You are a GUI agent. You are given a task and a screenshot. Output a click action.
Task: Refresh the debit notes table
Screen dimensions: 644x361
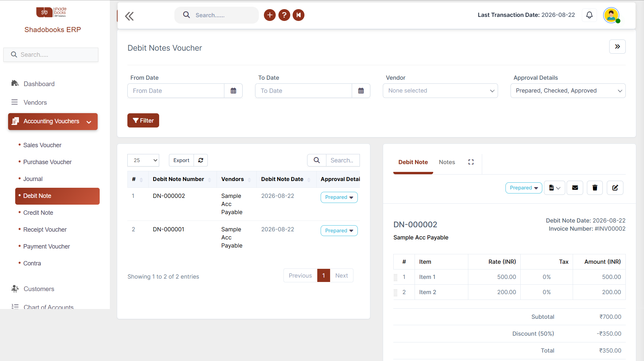pos(201,160)
